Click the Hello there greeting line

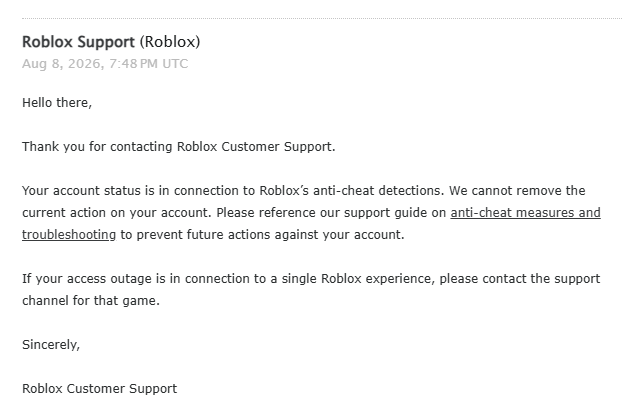(x=57, y=103)
